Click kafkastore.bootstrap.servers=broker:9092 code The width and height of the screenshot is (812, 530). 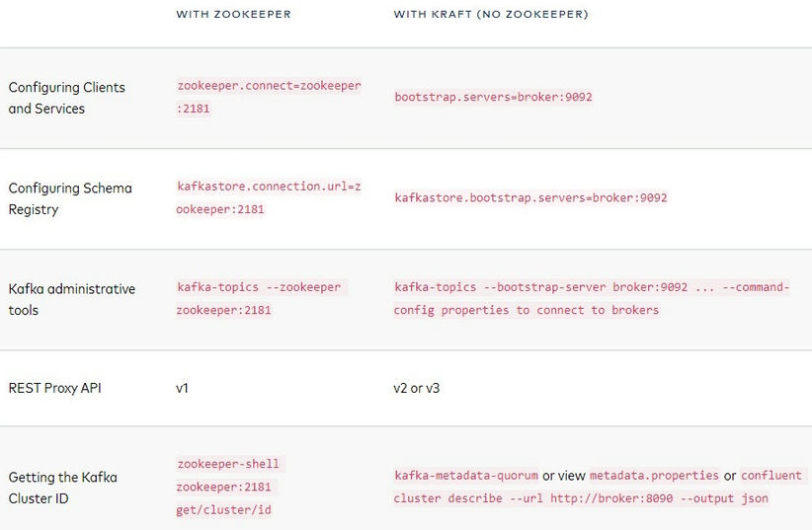(x=530, y=197)
